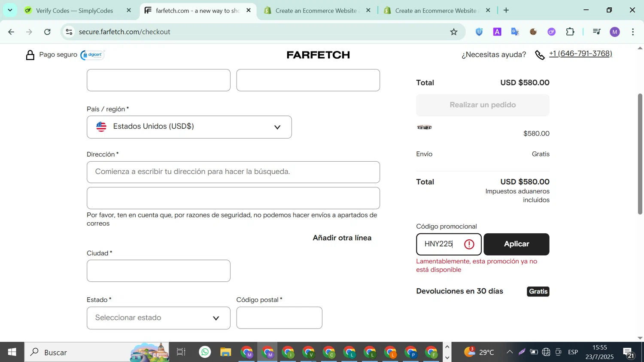Show hidden system tray icons

[510, 352]
